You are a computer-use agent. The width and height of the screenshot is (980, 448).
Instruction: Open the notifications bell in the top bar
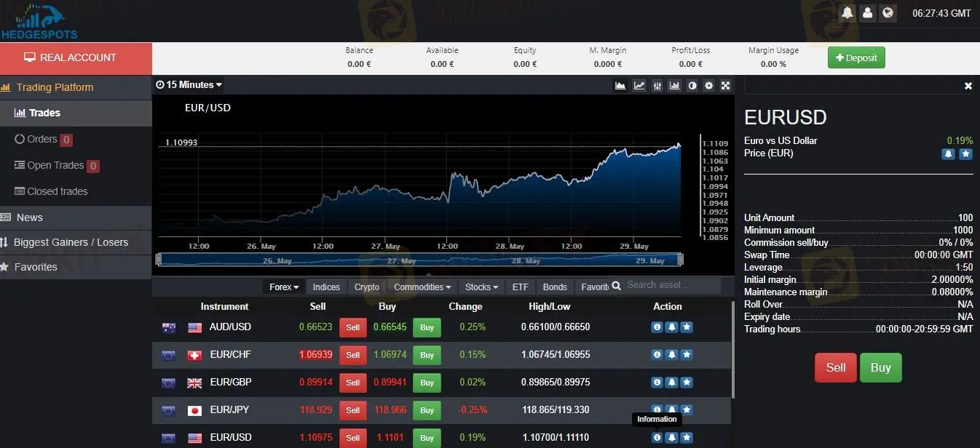pos(847,12)
